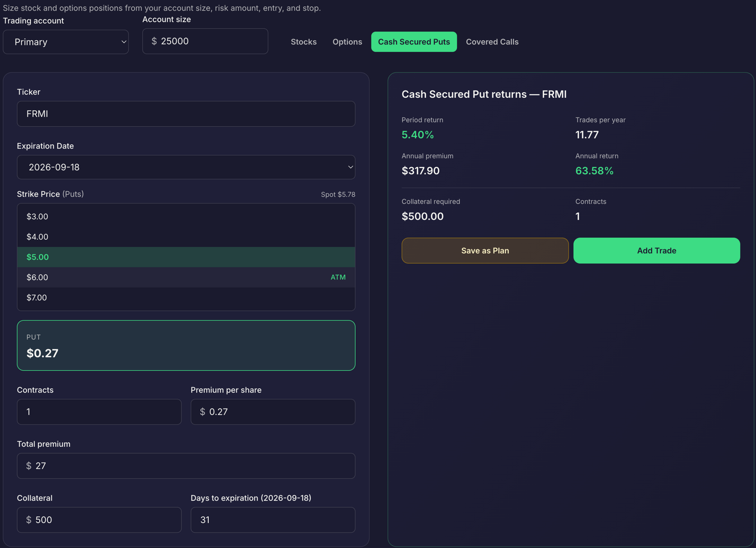Select the $5.00 strike price
This screenshot has height=548, width=756.
[186, 257]
